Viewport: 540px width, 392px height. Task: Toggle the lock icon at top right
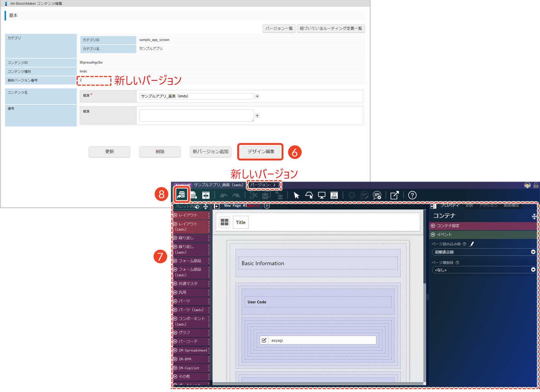536,185
